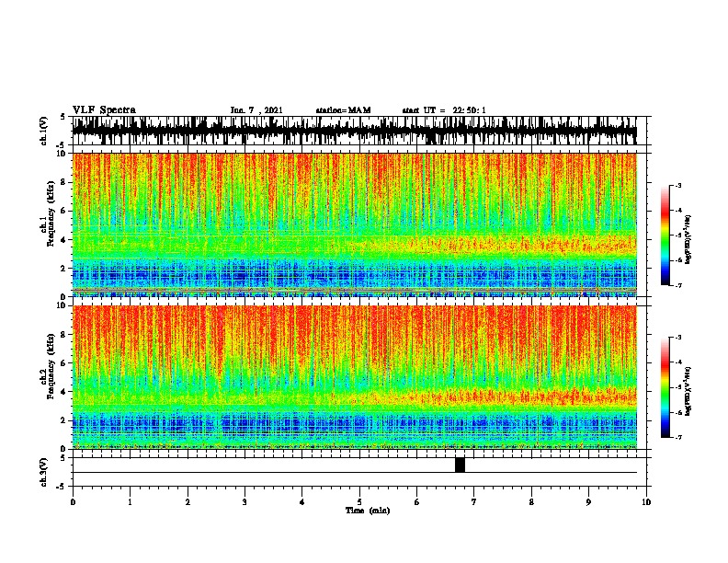
Task: Click the "-7" label on ch.1 color bar
Action: pyautogui.click(x=677, y=285)
